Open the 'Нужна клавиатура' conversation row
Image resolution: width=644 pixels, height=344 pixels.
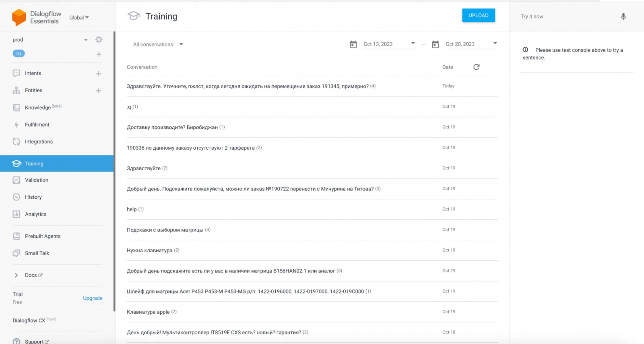[149, 250]
